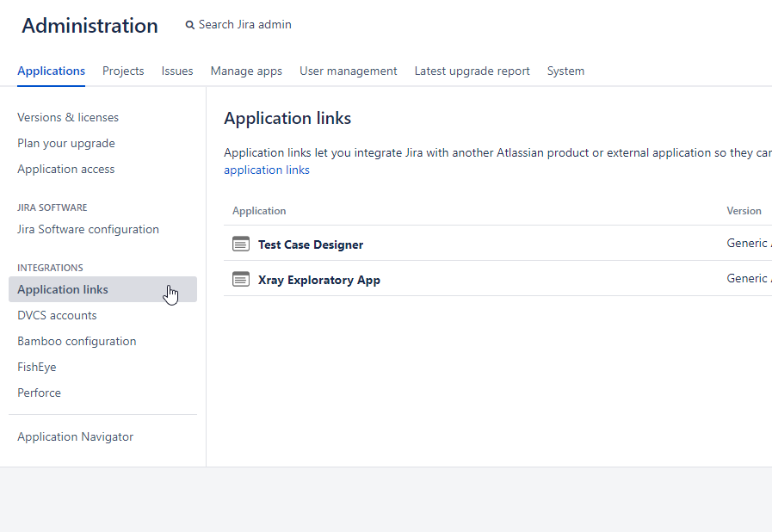The width and height of the screenshot is (772, 532).
Task: Click the Application column header
Action: pyautogui.click(x=259, y=211)
